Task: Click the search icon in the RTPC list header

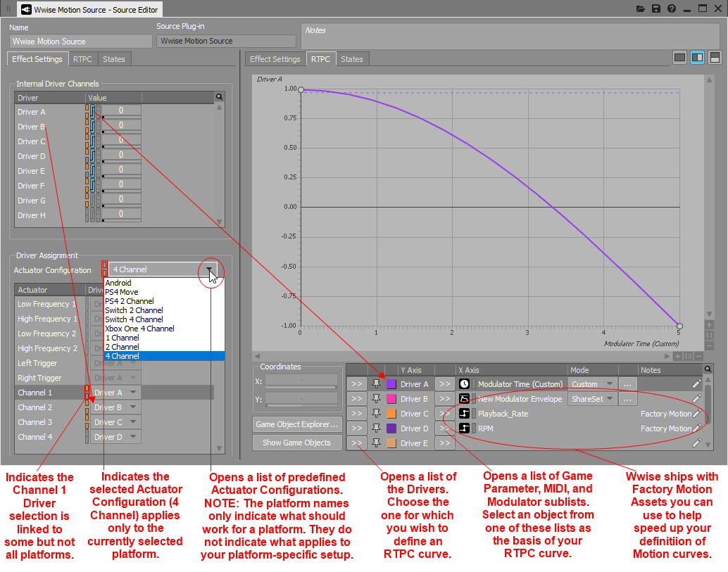Action: 708,369
